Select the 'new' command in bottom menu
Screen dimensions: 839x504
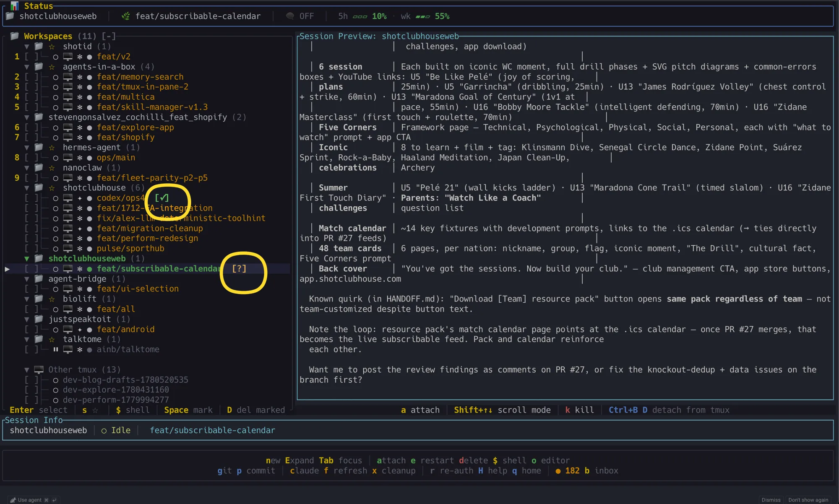click(273, 460)
